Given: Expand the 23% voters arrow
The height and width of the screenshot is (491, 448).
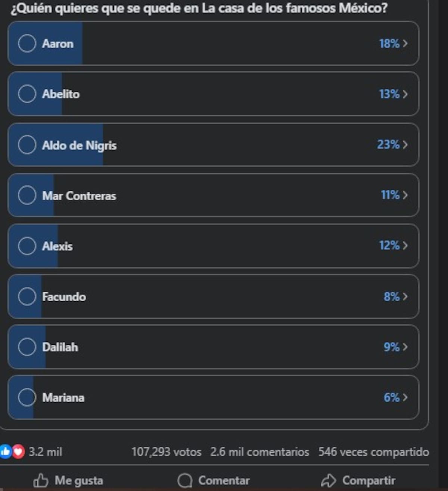Looking at the screenshot, I should click(405, 144).
